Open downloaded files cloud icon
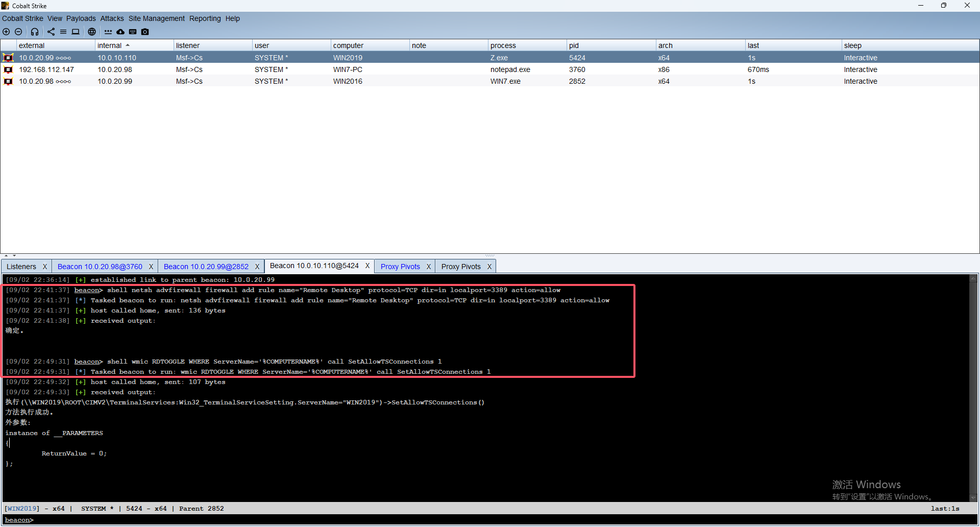Viewport: 980px width, 527px height. (120, 32)
